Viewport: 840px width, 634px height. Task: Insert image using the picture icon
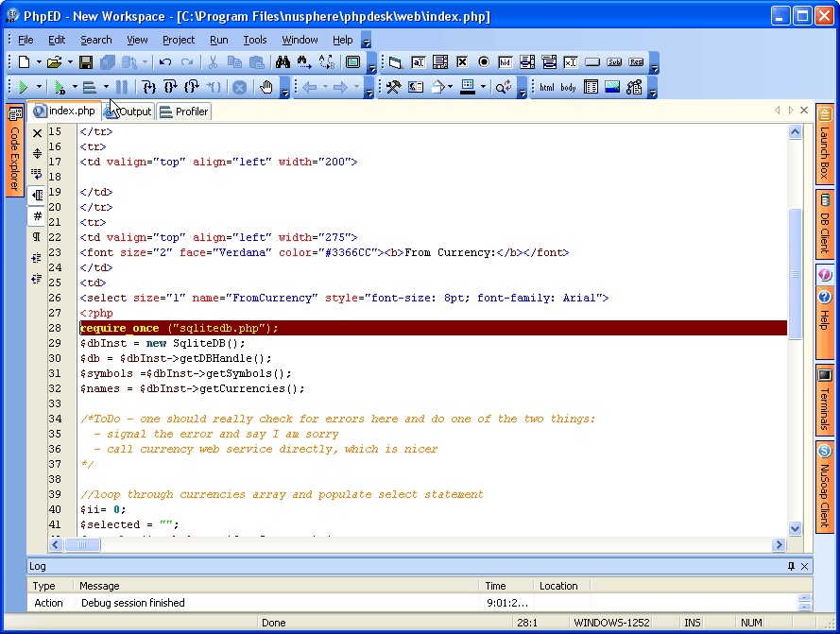coord(612,87)
